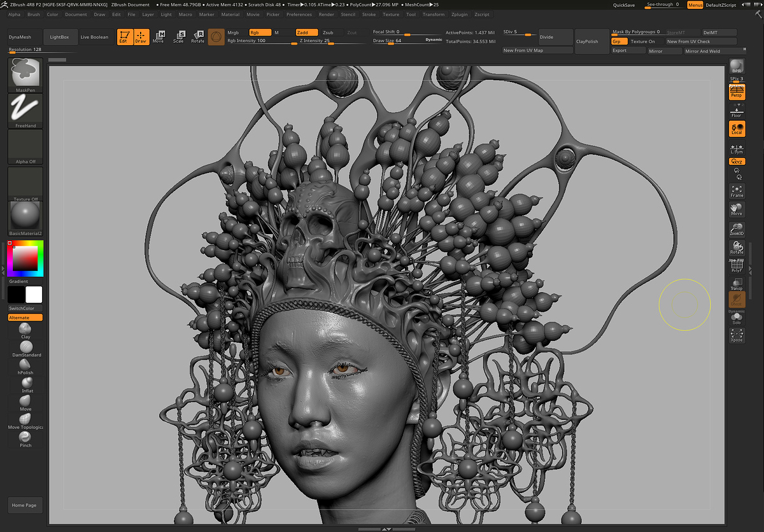764x532 pixels.
Task: Open the Transform menu
Action: (x=434, y=14)
